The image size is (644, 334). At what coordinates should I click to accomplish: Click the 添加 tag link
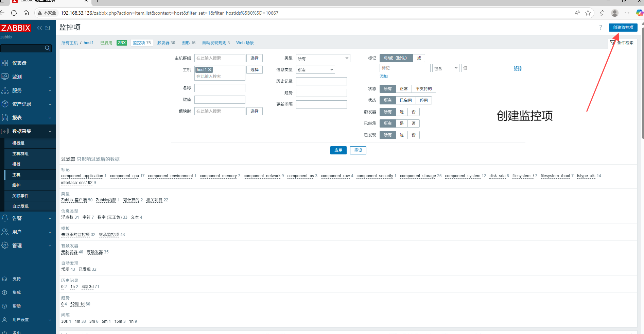click(384, 77)
